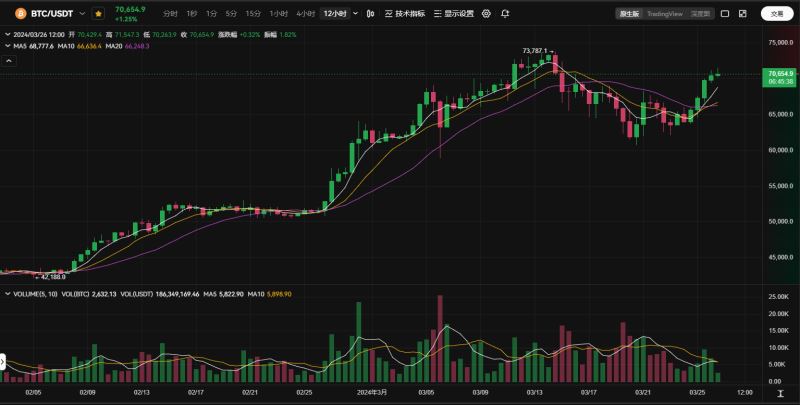The height and width of the screenshot is (405, 800).
Task: Toggle the favorite star for BTC/USDT
Action: pos(98,14)
